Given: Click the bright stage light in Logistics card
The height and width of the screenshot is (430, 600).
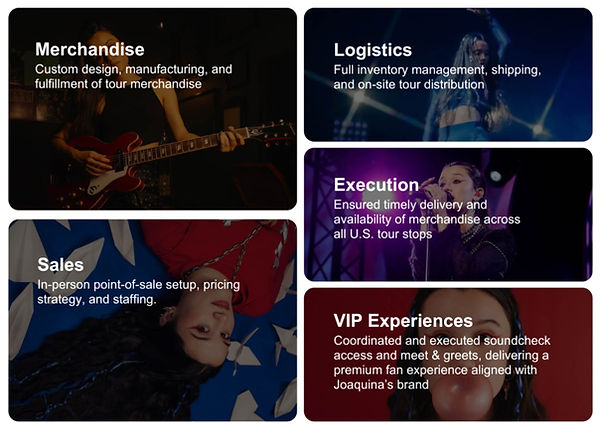Looking at the screenshot, I should point(537,128).
